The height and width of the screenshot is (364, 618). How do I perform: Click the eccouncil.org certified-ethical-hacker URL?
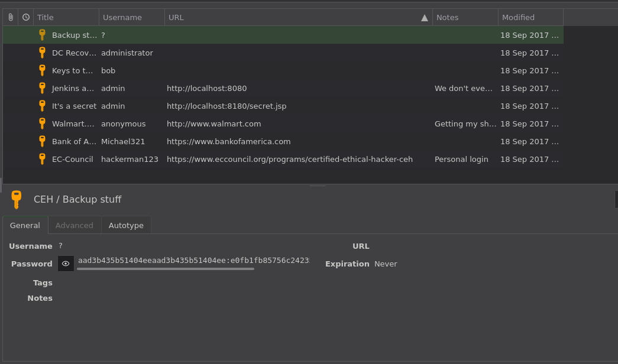(x=290, y=159)
